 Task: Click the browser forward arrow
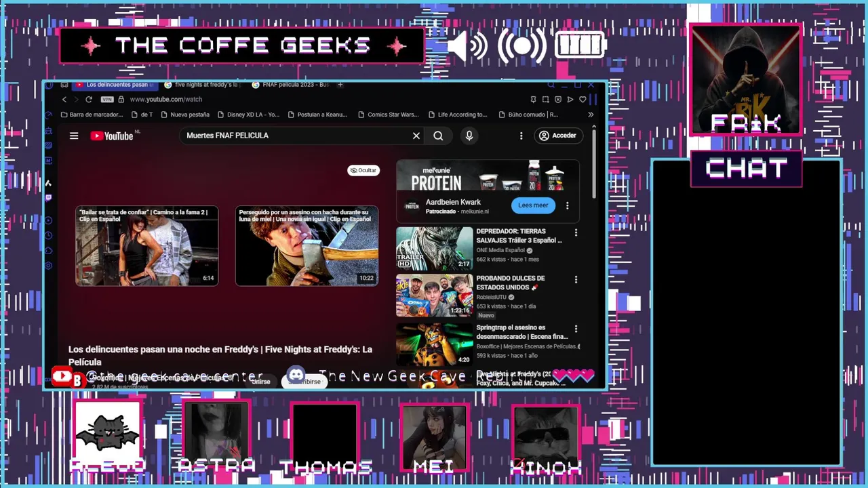[76, 99]
